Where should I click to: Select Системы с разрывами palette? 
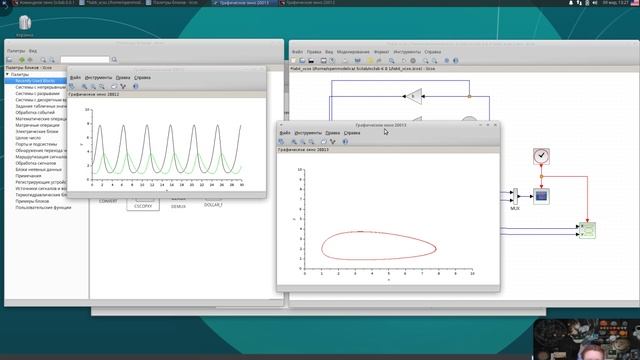38,93
